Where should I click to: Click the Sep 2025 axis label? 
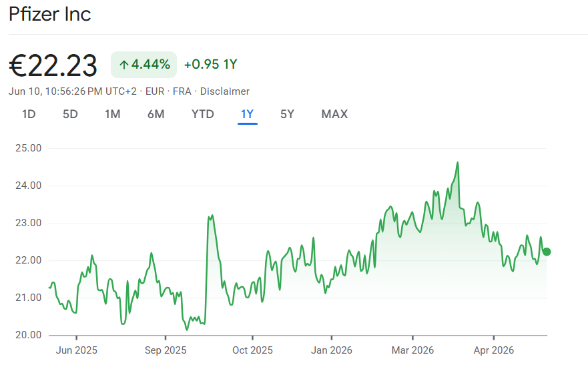(166, 350)
